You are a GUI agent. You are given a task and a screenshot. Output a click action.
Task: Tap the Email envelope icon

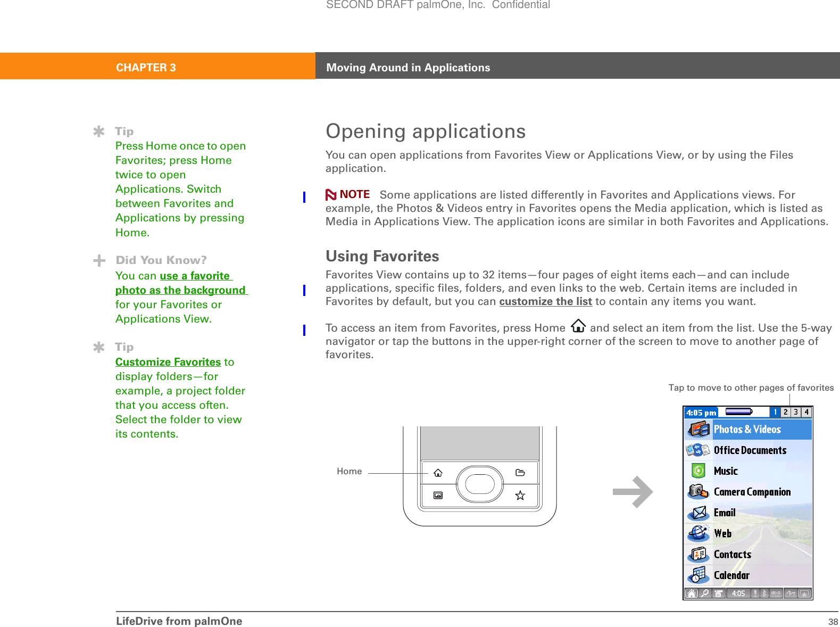coord(698,513)
